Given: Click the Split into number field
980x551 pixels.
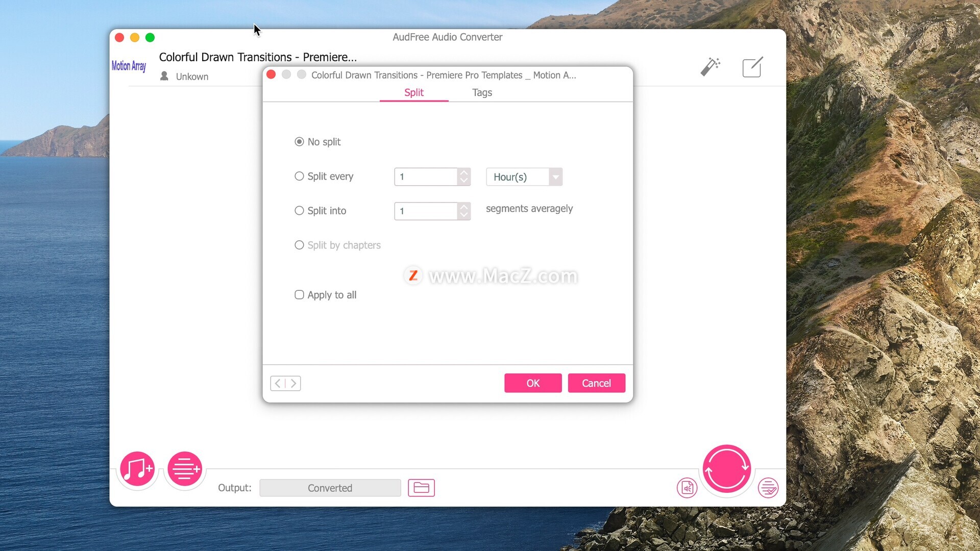Looking at the screenshot, I should pos(426,211).
